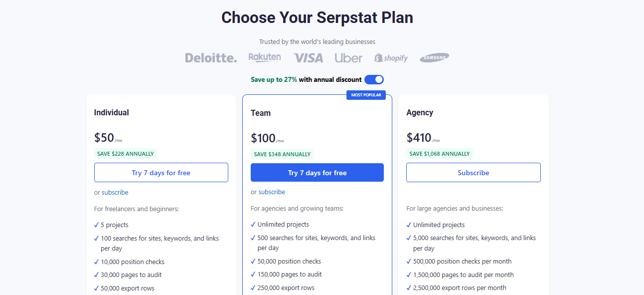Image resolution: width=644 pixels, height=295 pixels.
Task: Click checkmark next to Individual 5 projects
Action: coord(96,225)
